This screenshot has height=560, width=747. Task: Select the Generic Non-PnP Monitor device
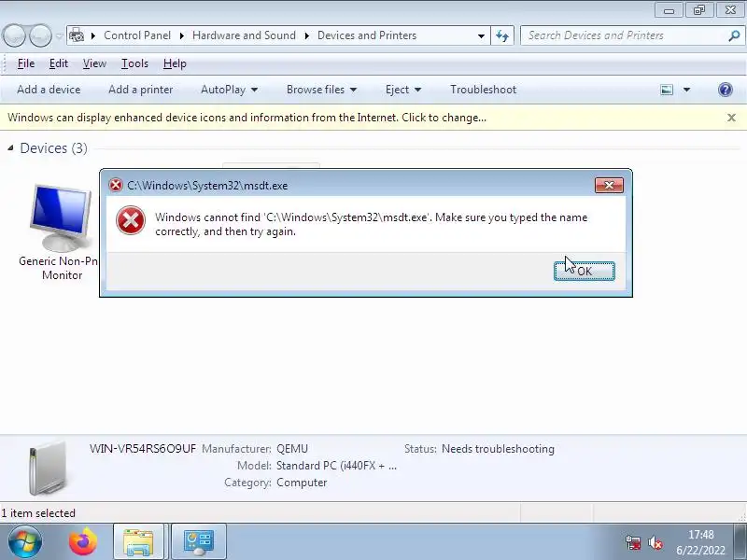[60, 231]
